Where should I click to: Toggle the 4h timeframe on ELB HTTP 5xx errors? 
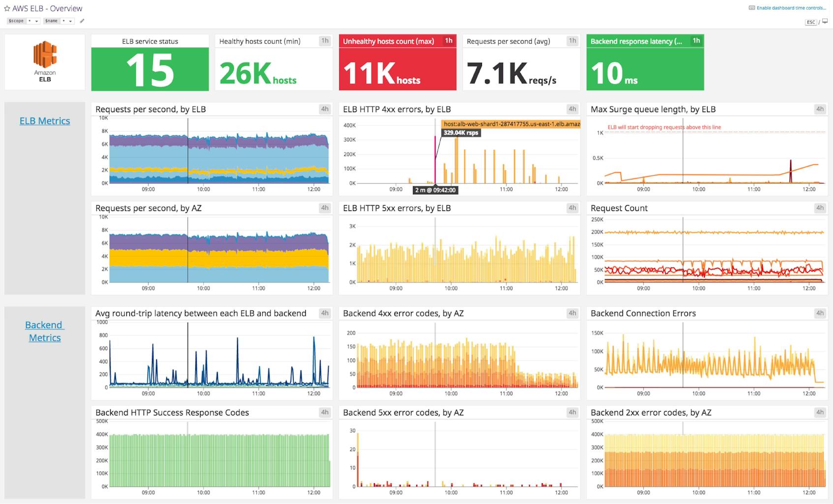(x=572, y=208)
